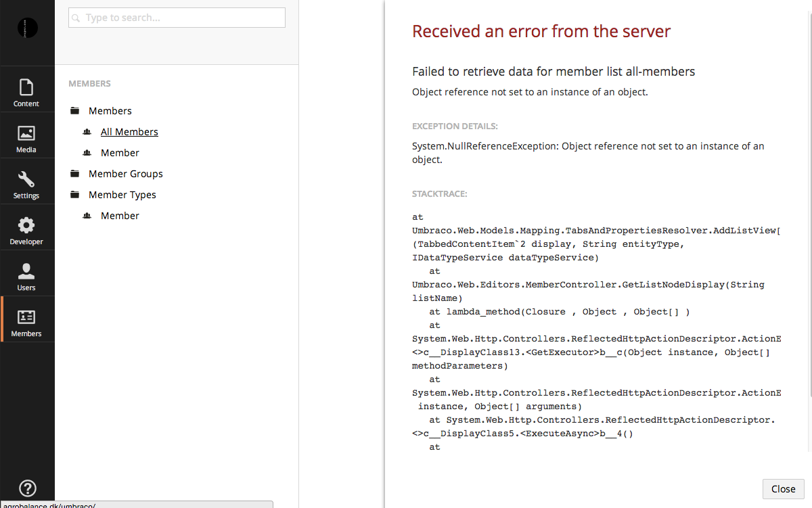Close the server error panel
The height and width of the screenshot is (508, 812).
784,489
